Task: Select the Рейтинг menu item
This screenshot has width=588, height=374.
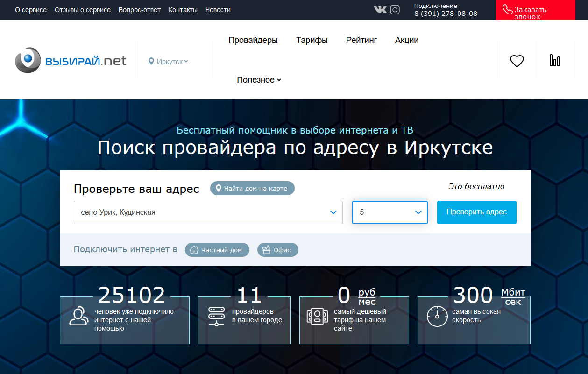Action: click(361, 40)
